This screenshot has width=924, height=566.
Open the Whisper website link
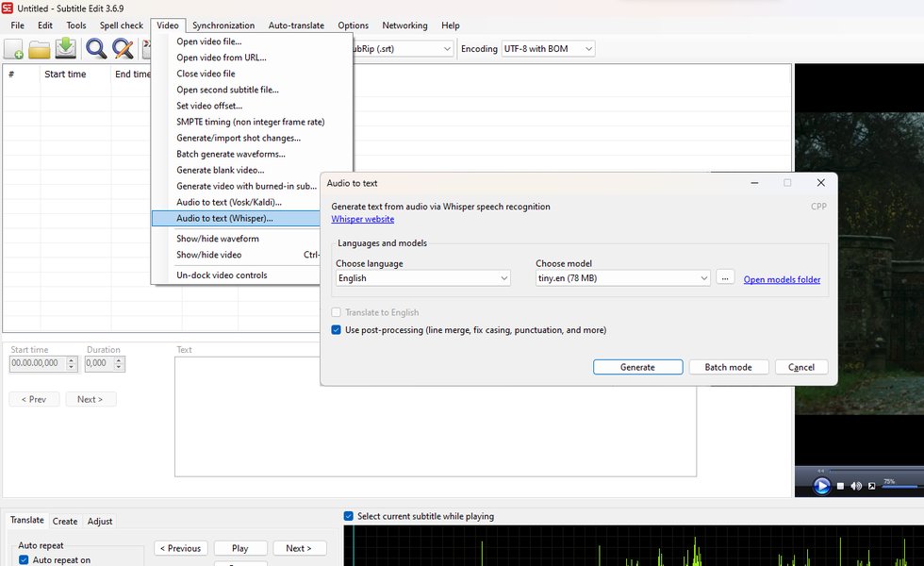(362, 219)
